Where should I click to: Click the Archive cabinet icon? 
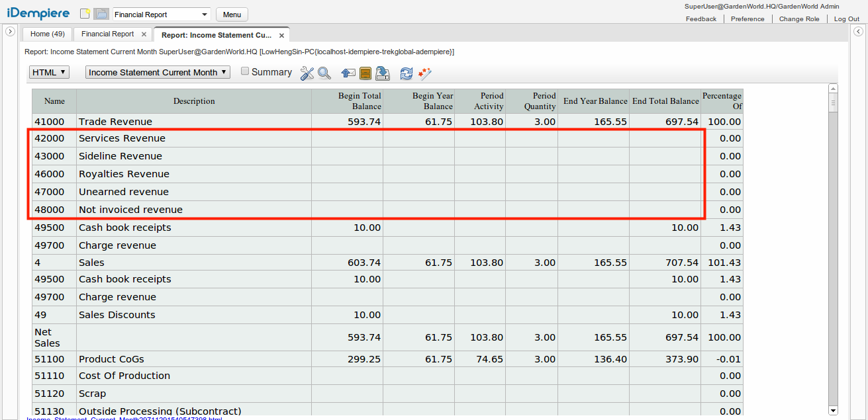coord(365,73)
